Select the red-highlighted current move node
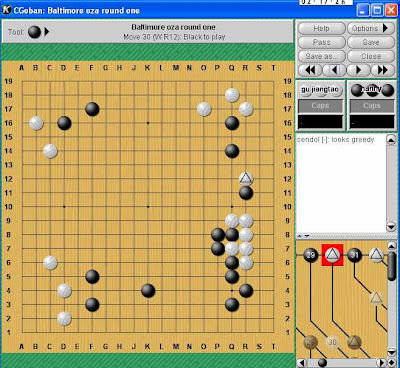This screenshot has width=400, height=368. [x=332, y=255]
